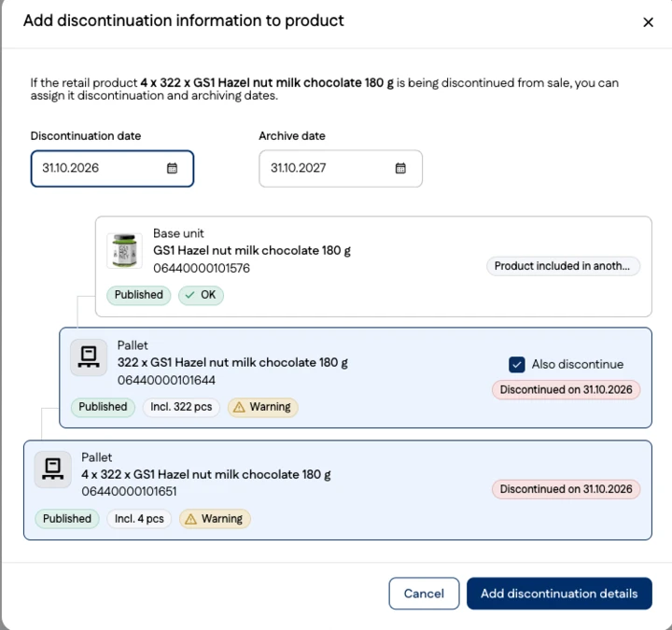Screen dimensions: 672x630
Task: Click Published badge on 322 x pallet card
Action: 103,407
